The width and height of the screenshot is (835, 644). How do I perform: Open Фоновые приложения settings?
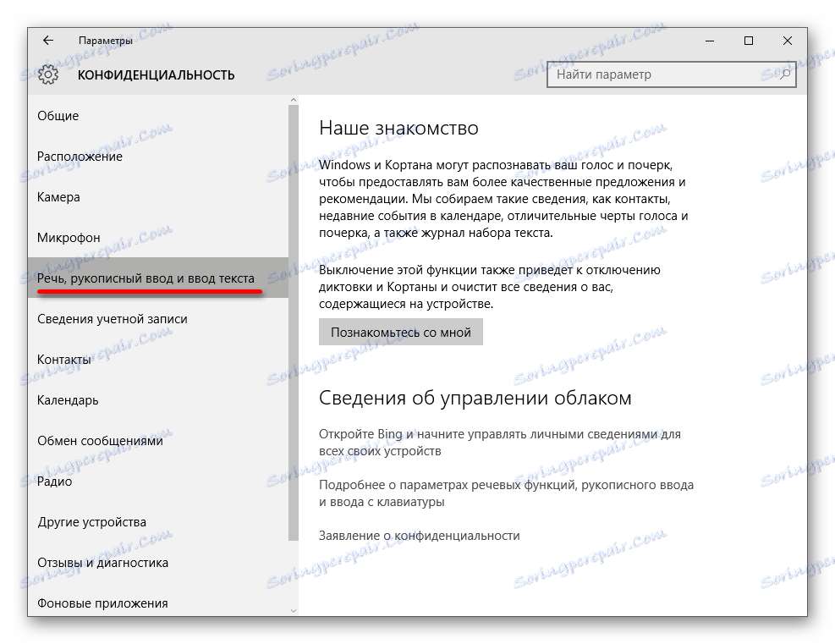click(x=94, y=603)
